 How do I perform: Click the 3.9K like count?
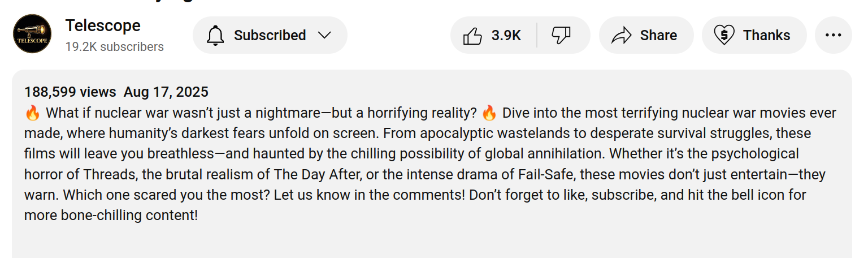(x=506, y=35)
